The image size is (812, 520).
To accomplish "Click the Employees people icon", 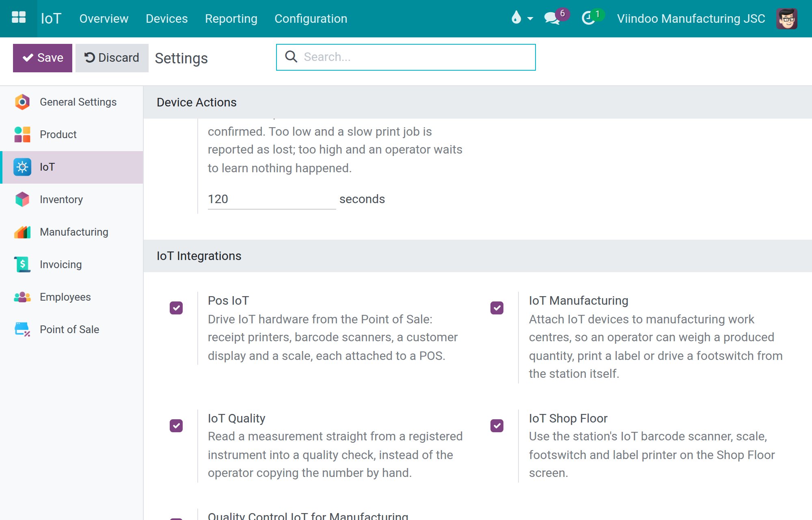I will tap(22, 297).
